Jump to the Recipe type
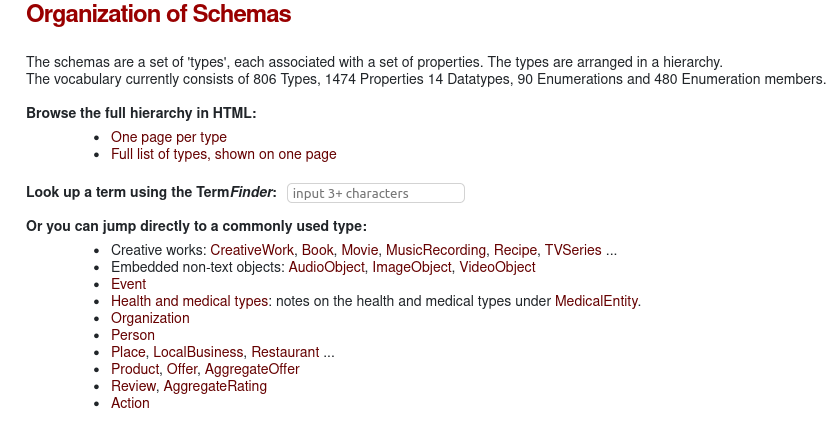 (516, 250)
